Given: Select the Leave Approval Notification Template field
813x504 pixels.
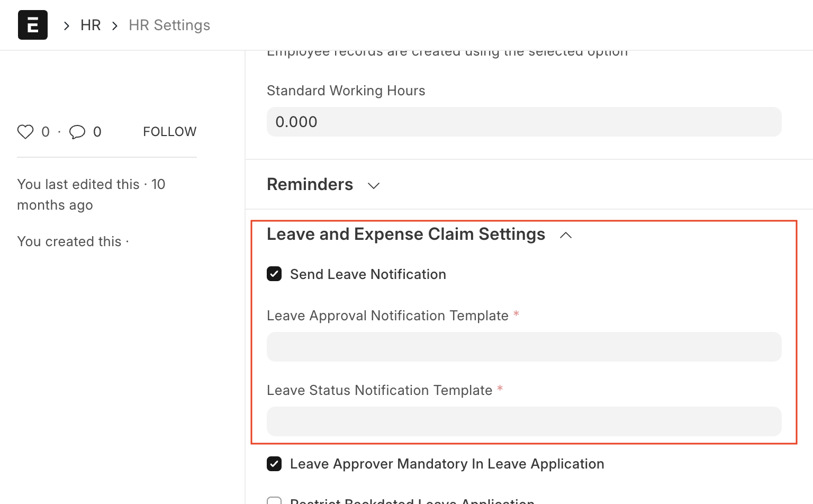Looking at the screenshot, I should click(x=524, y=347).
